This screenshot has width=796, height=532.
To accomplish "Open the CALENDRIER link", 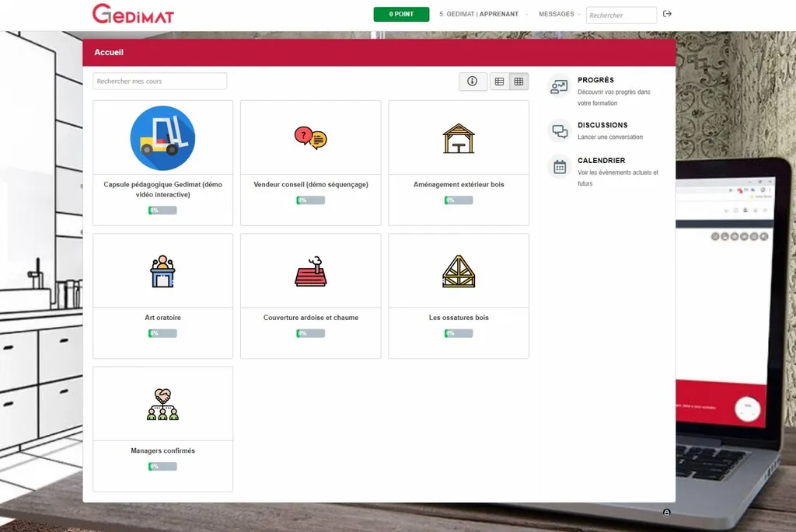I will click(601, 160).
